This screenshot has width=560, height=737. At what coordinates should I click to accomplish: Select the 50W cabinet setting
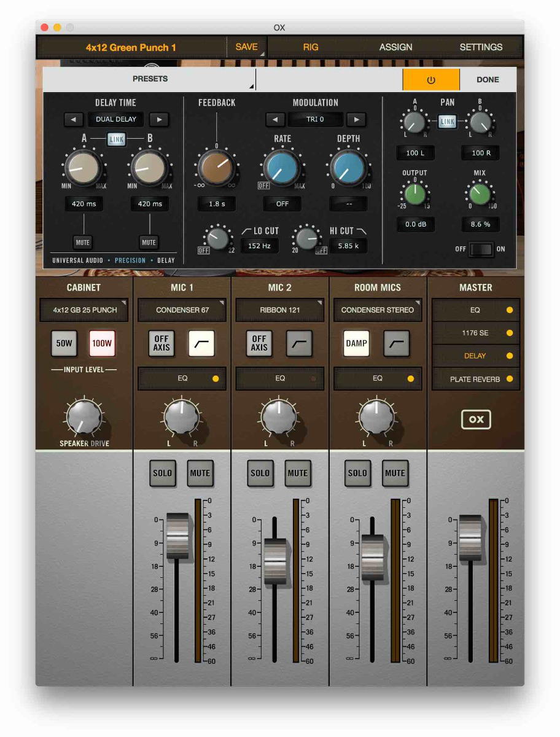(64, 344)
